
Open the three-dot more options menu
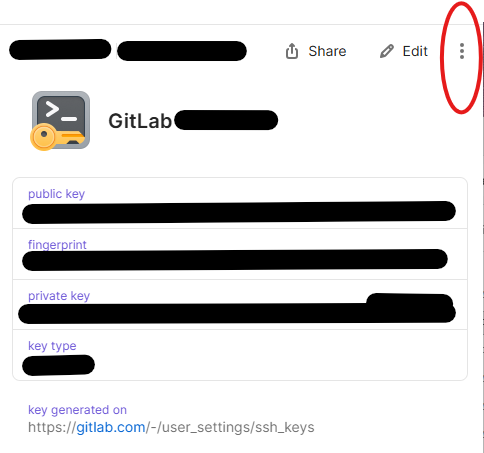coord(462,51)
